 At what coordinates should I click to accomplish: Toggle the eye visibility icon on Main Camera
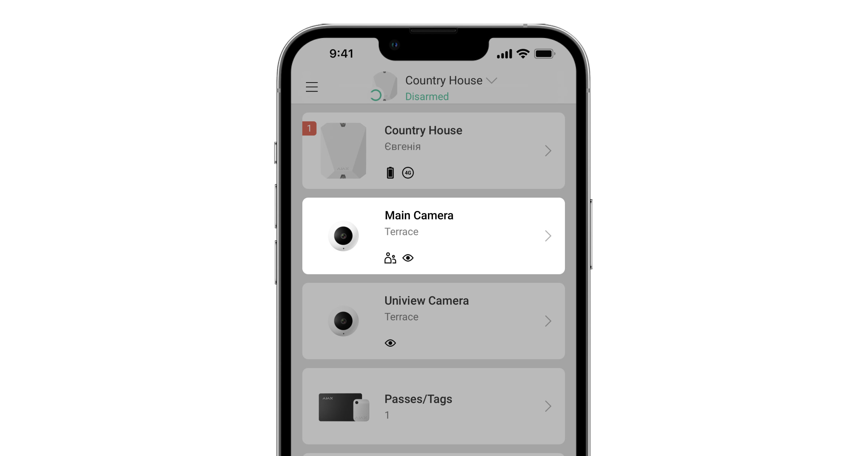(x=408, y=258)
